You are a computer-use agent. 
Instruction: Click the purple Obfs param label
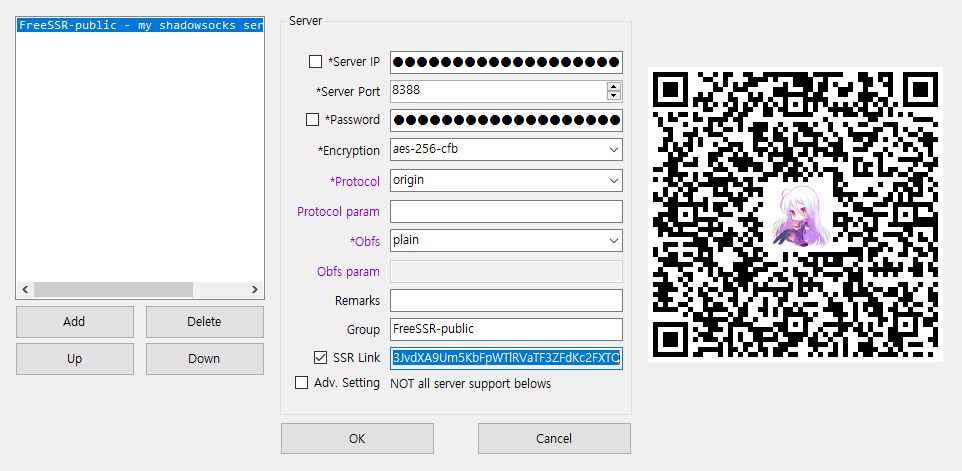click(x=348, y=272)
